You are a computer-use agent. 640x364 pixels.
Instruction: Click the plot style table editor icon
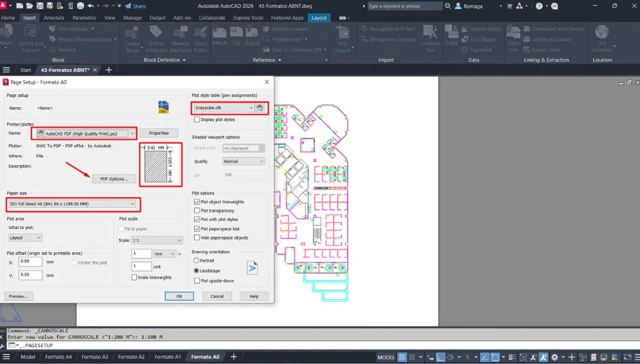tap(260, 108)
